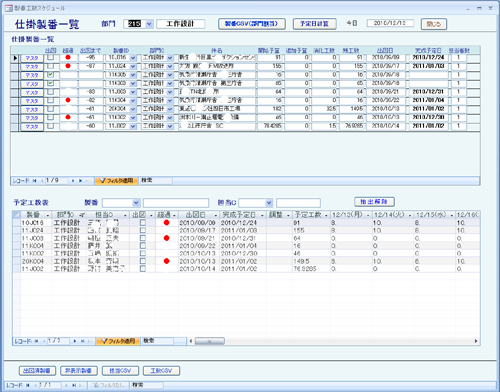Go to next record in lower grid navigator

coord(75,341)
